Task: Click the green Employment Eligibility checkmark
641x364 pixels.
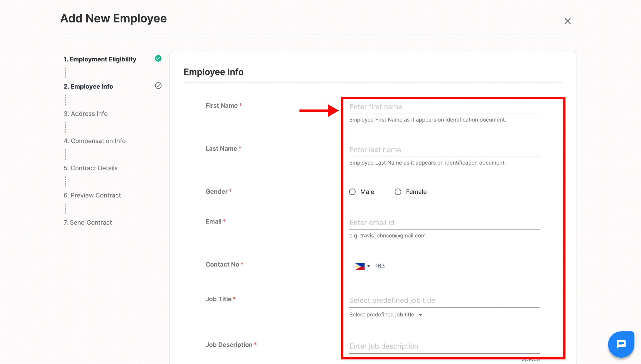Action: coord(158,58)
